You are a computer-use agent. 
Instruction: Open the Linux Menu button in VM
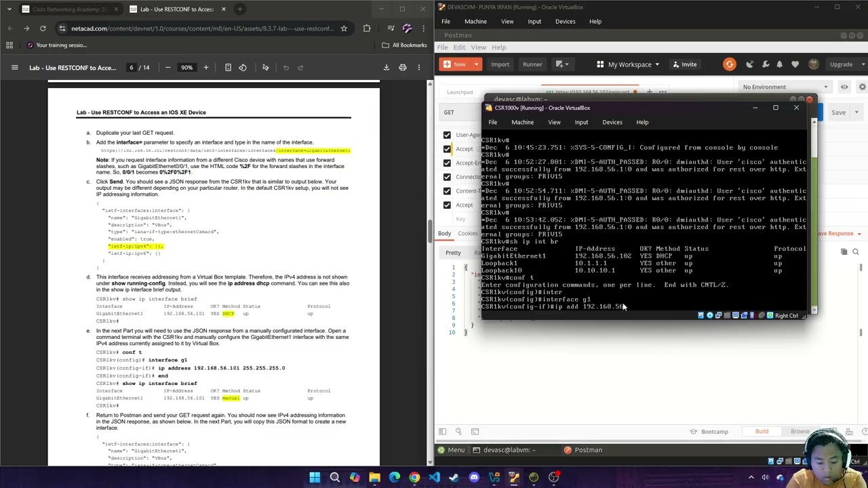(452, 450)
